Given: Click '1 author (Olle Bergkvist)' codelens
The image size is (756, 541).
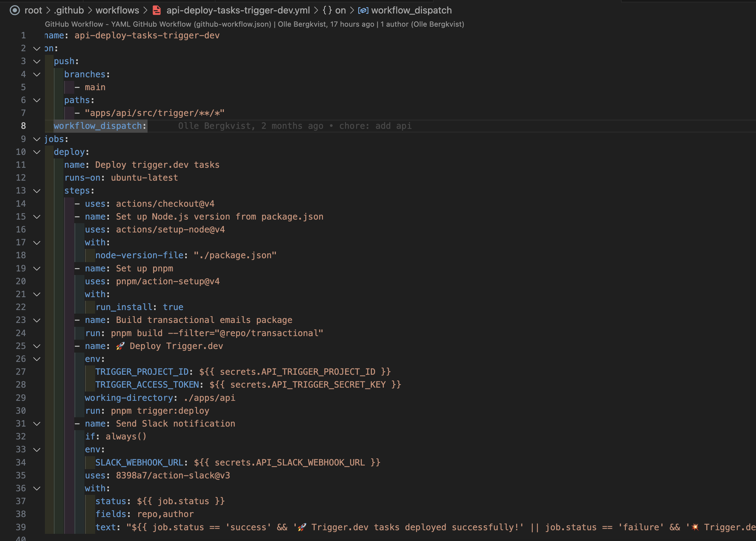Looking at the screenshot, I should coord(422,24).
